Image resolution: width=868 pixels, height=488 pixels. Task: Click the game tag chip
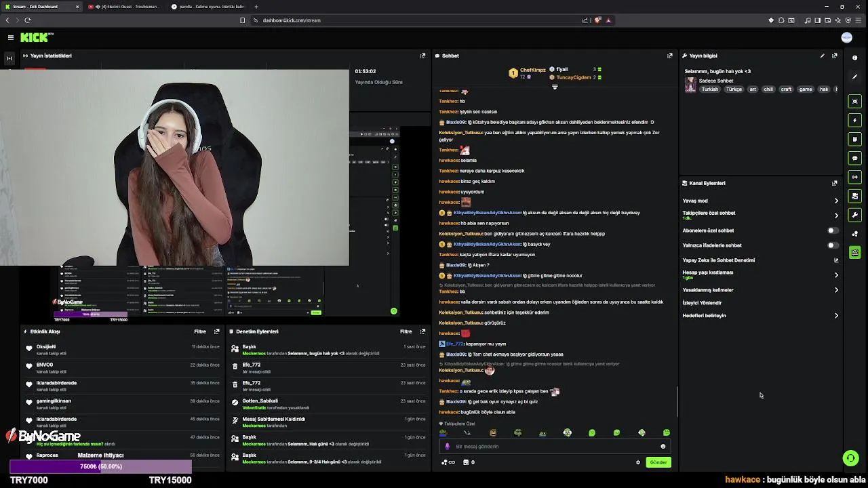pyautogui.click(x=806, y=89)
